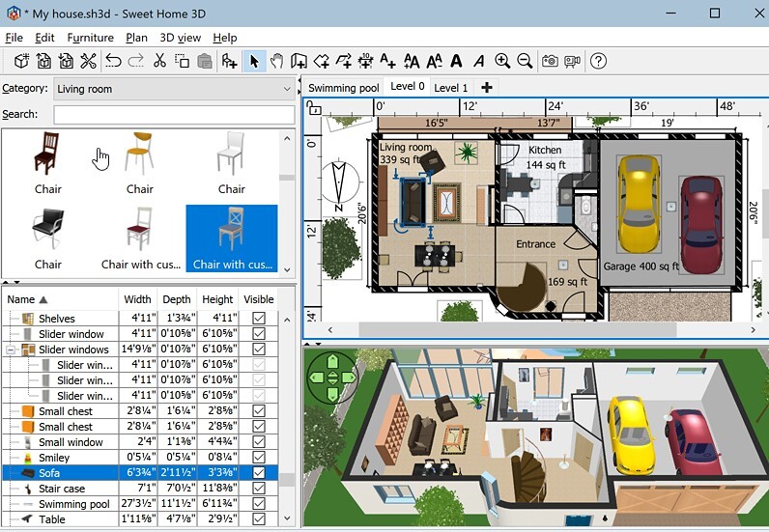The image size is (769, 532).
Task: Click the up arrow in the 3D navigation pad
Action: [332, 362]
